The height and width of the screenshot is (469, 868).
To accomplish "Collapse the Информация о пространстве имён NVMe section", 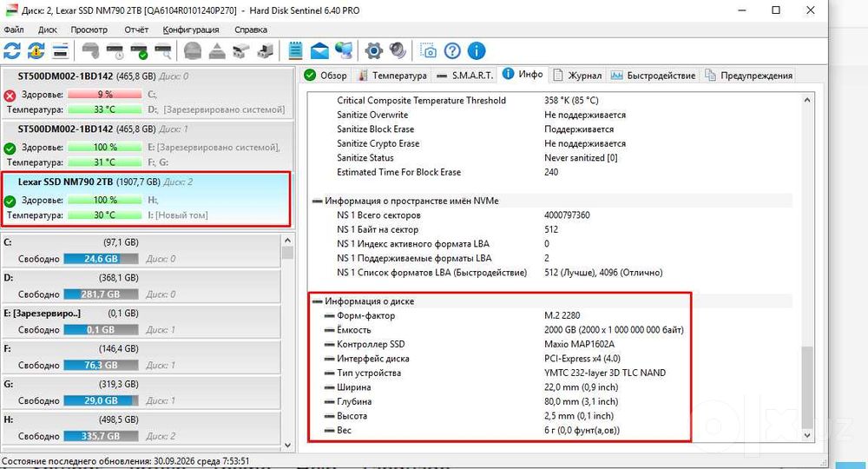I will [x=317, y=201].
